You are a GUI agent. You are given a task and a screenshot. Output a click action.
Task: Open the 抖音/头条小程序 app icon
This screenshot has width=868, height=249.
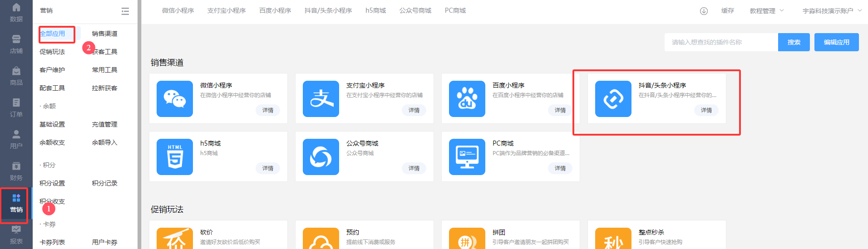[613, 99]
